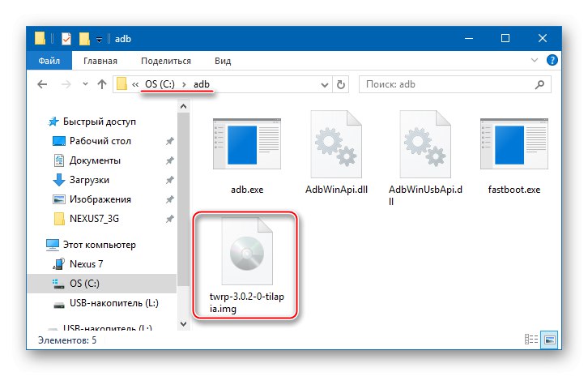Click the fastboot.exe file name label
Viewport: 588px width, 376px height.
click(514, 190)
